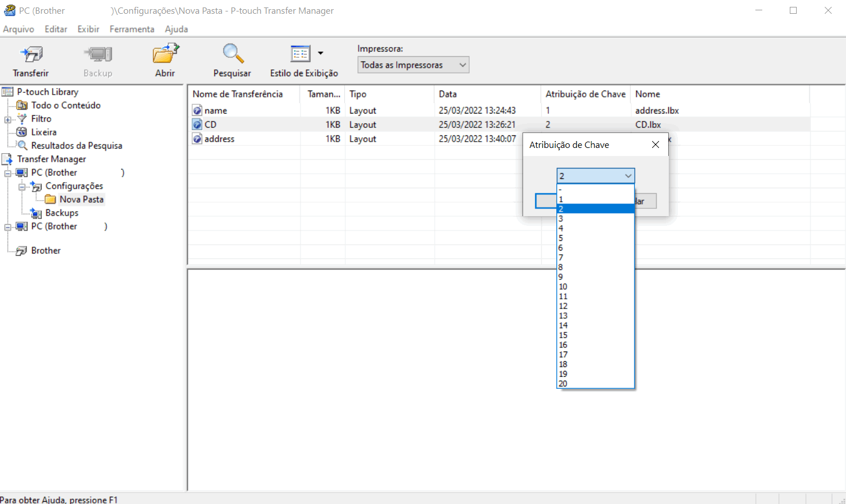The width and height of the screenshot is (846, 504).
Task: Select Resultados da Pesquisa tree item
Action: (76, 146)
